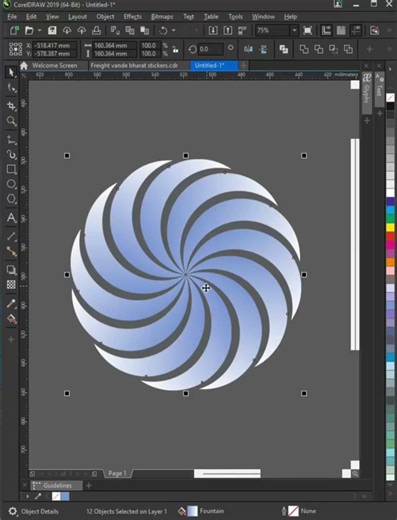The height and width of the screenshot is (520, 397).
Task: Click the Open folder icon
Action: [x=29, y=31]
